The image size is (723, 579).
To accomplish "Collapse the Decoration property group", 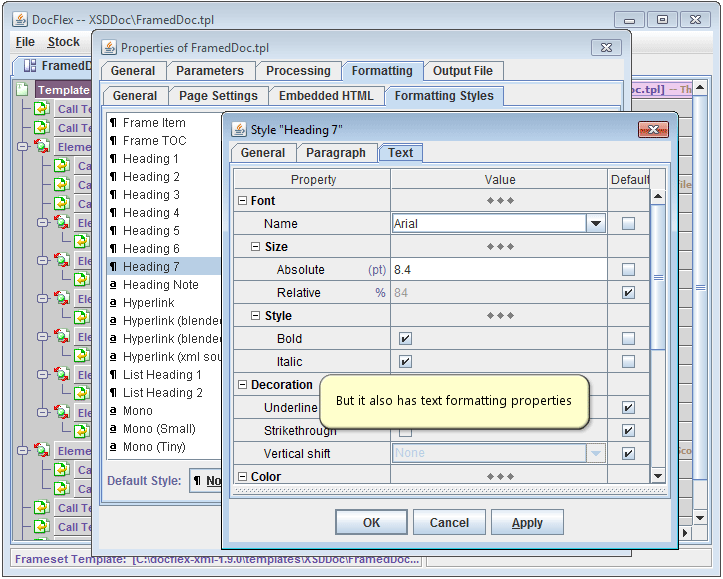I will coord(242,385).
